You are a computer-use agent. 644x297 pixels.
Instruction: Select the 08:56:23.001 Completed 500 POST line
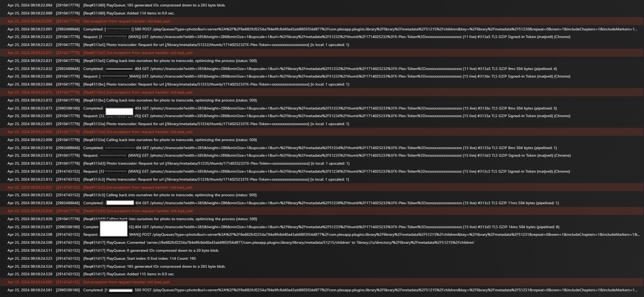pyautogui.click(x=322, y=29)
